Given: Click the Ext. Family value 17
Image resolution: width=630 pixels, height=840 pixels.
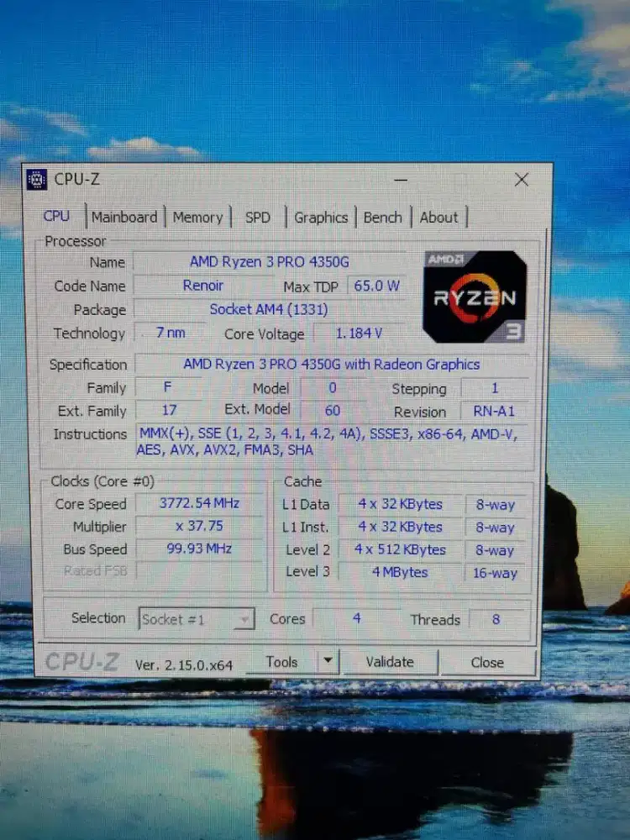Looking at the screenshot, I should (x=170, y=411).
